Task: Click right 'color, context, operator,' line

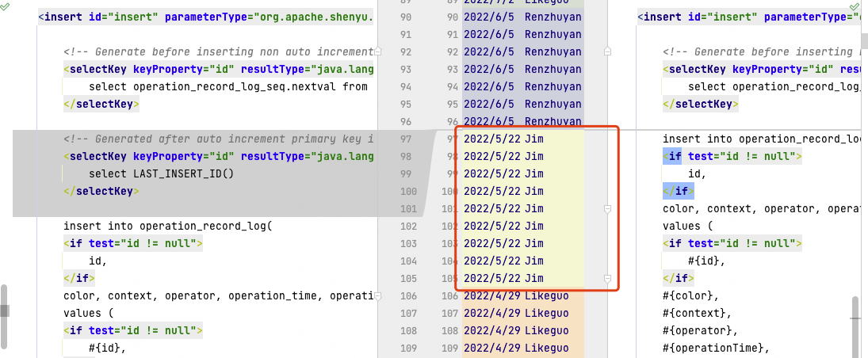Action: click(762, 208)
